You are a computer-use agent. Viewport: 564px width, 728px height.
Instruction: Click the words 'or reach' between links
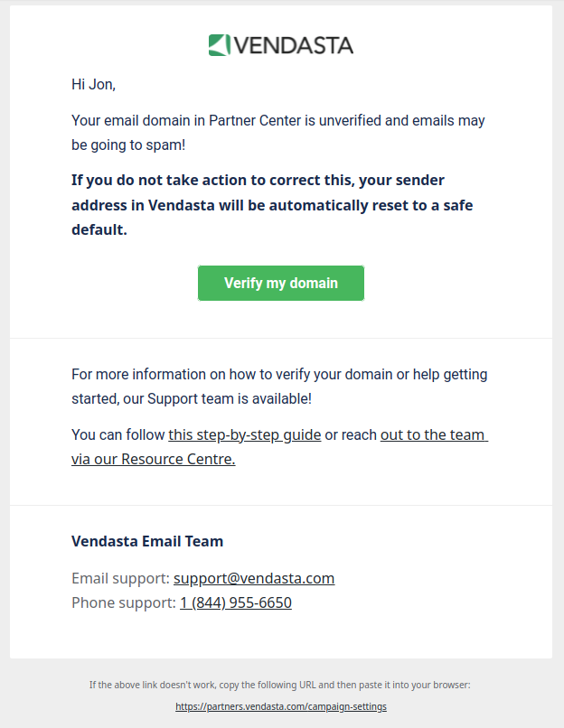[351, 435]
